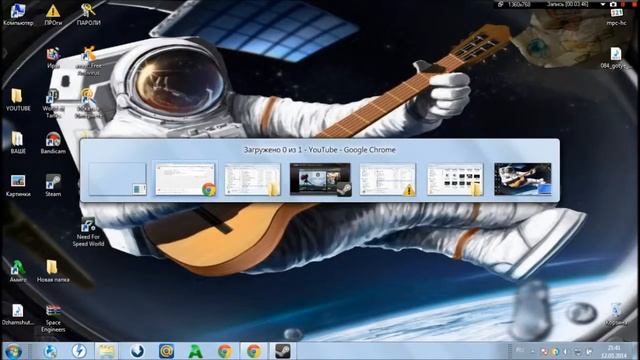Click the 1360x768 resolution label in Bandicam bar

519,4
